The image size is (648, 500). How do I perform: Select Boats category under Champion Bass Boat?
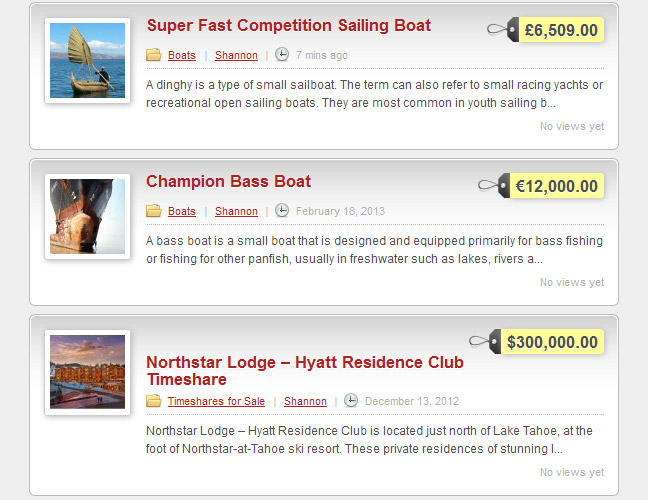(x=182, y=211)
